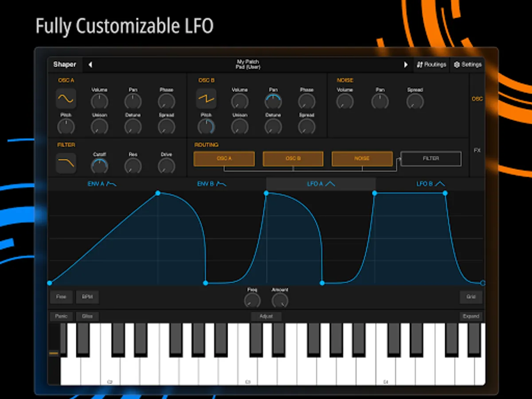Select the OSC A sine waveform icon

[66, 98]
